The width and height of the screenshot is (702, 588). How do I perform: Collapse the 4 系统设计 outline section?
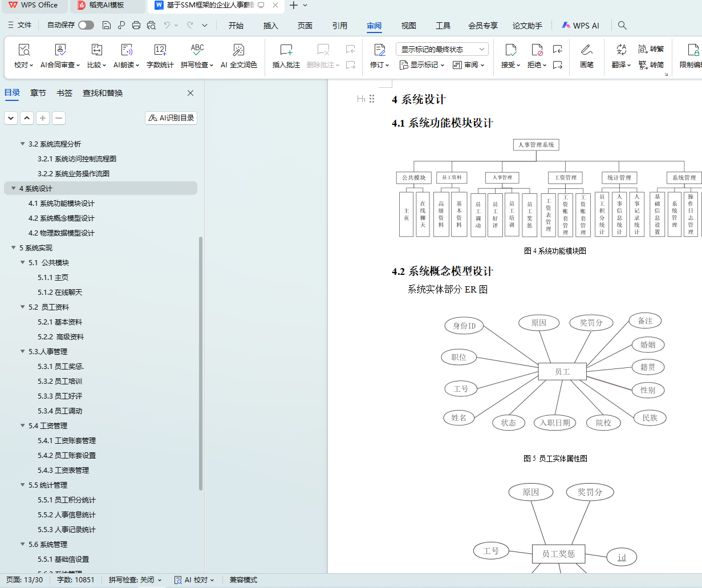pos(14,189)
